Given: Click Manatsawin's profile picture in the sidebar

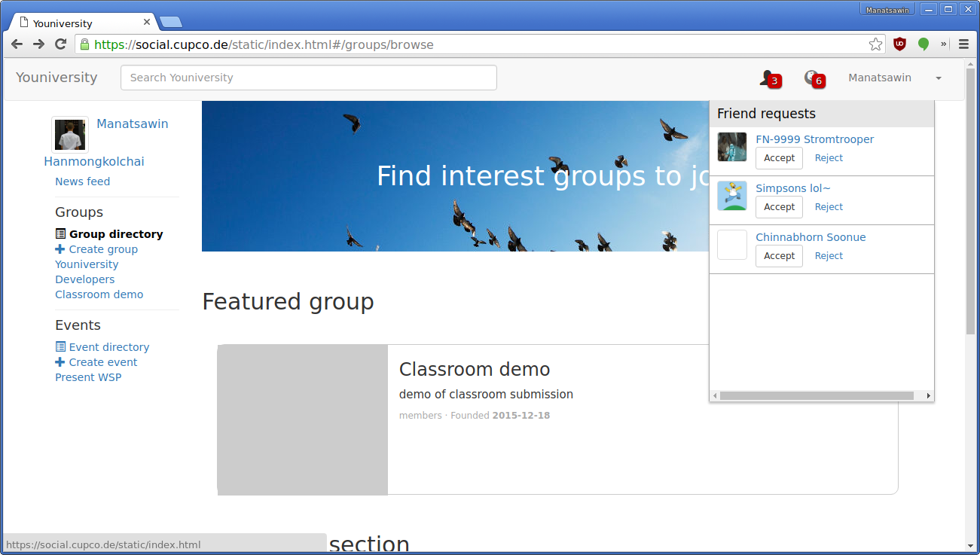Looking at the screenshot, I should 70,135.
